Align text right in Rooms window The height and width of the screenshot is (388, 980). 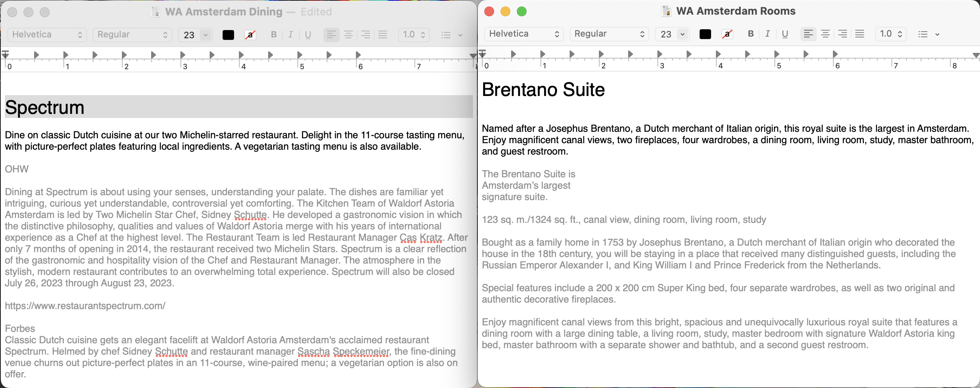[843, 34]
